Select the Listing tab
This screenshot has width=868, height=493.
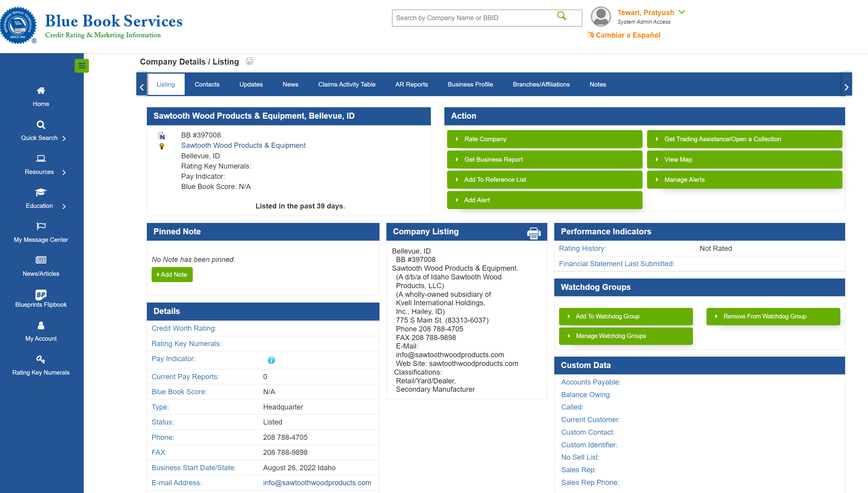[x=166, y=84]
